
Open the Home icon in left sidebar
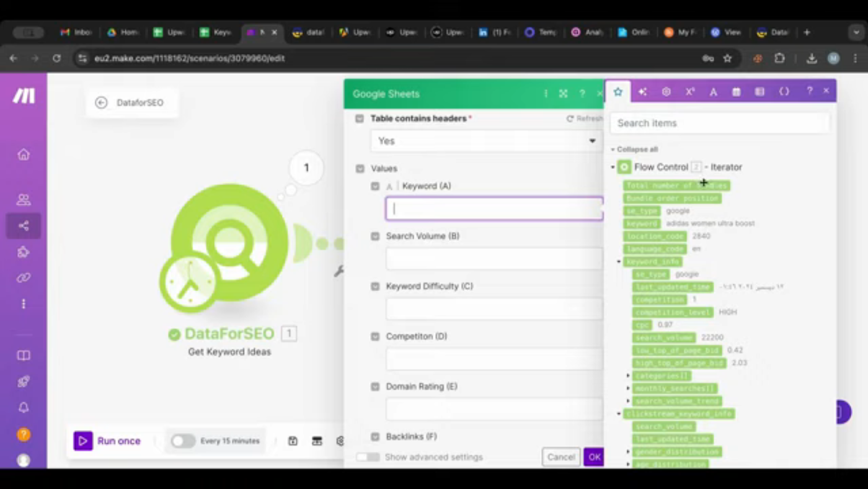24,154
